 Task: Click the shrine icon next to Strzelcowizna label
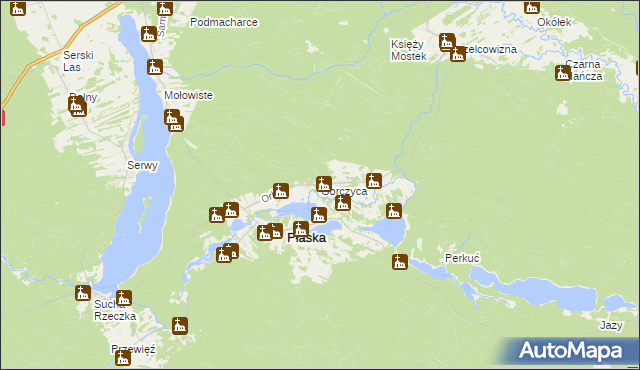pyautogui.click(x=458, y=54)
